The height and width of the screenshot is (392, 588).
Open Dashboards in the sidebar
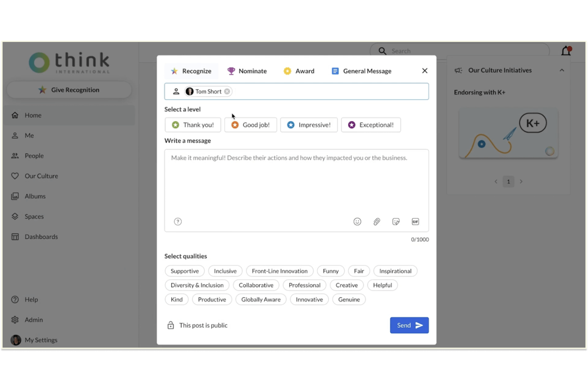[69, 237]
